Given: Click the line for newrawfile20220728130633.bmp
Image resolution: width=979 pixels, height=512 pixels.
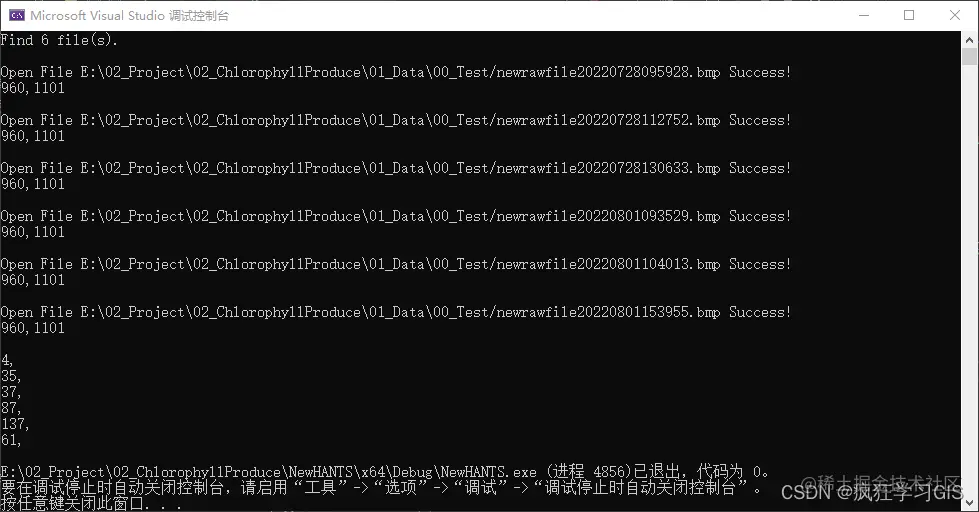Looking at the screenshot, I should click(x=396, y=169).
